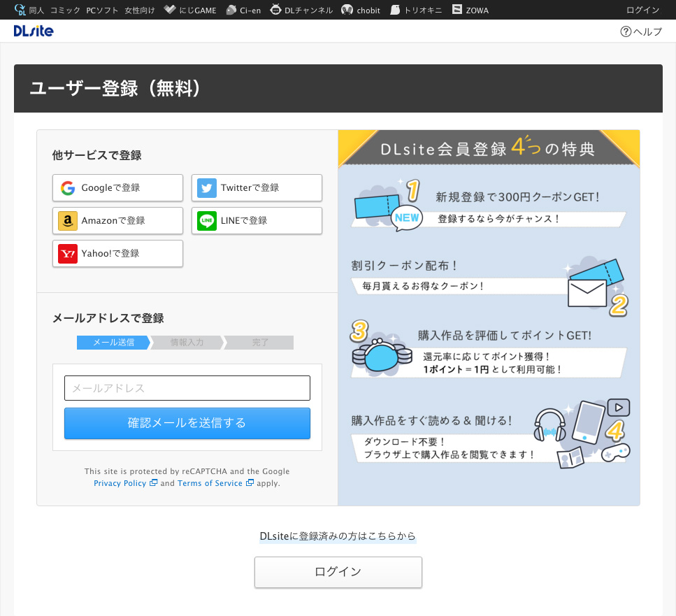Open the Terms of Service link
The width and height of the screenshot is (676, 616).
pos(210,483)
